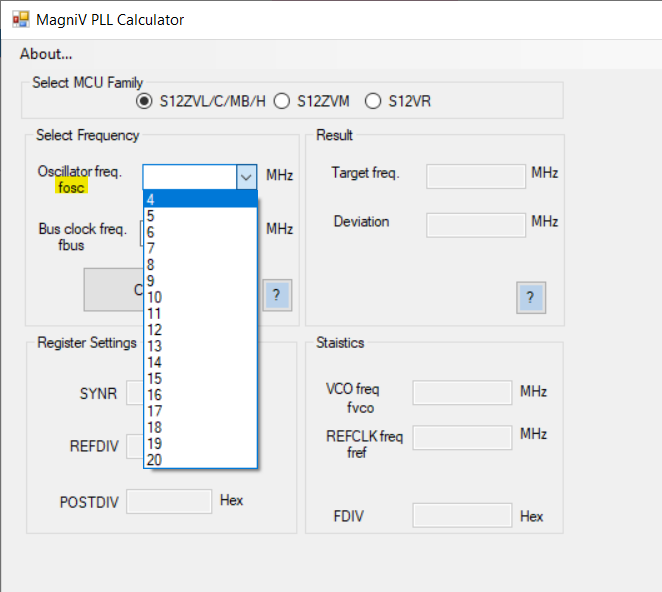Select 19 in the oscillator dropdown
This screenshot has width=662, height=592.
point(201,443)
